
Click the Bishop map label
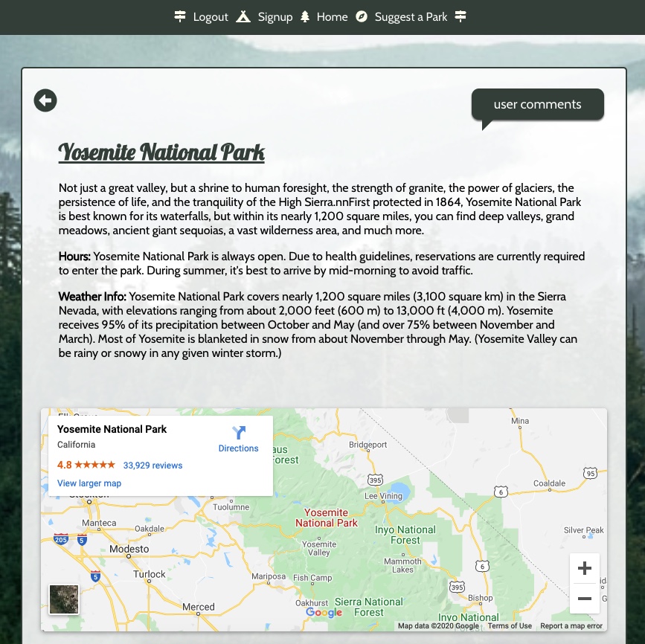(x=480, y=598)
